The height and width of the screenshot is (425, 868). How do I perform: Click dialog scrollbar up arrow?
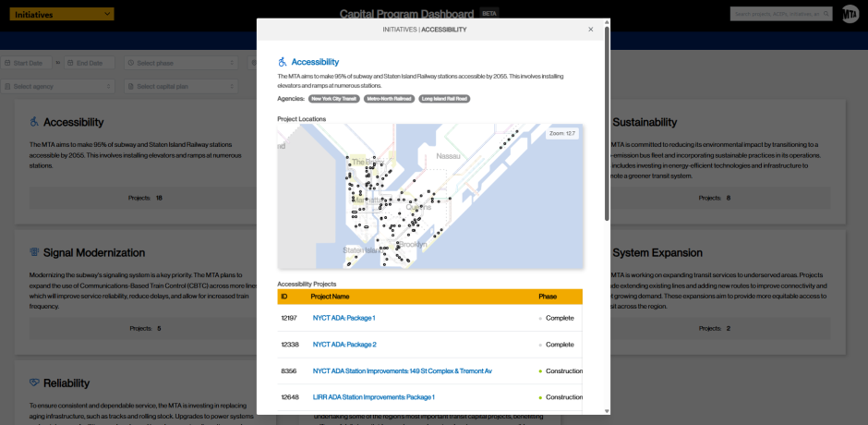(607, 21)
